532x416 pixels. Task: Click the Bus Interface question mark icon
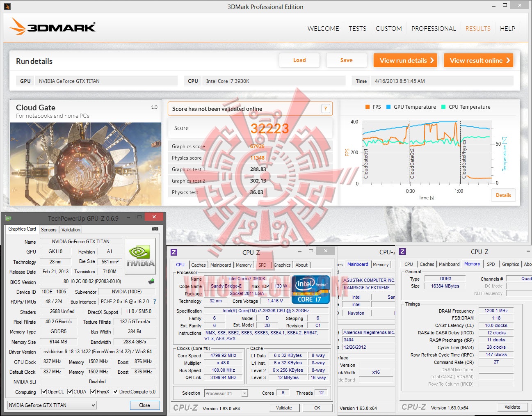[155, 302]
